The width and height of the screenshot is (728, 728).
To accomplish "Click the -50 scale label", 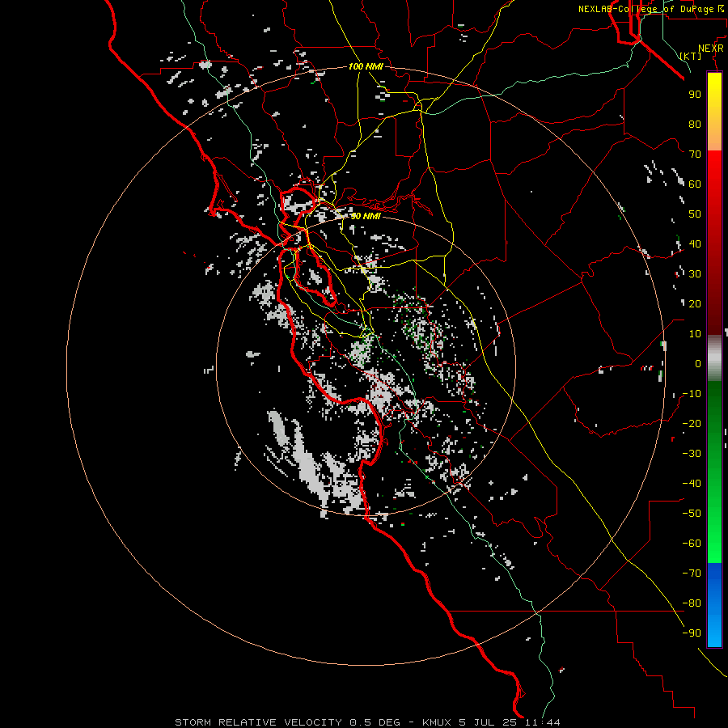I will coord(692,514).
